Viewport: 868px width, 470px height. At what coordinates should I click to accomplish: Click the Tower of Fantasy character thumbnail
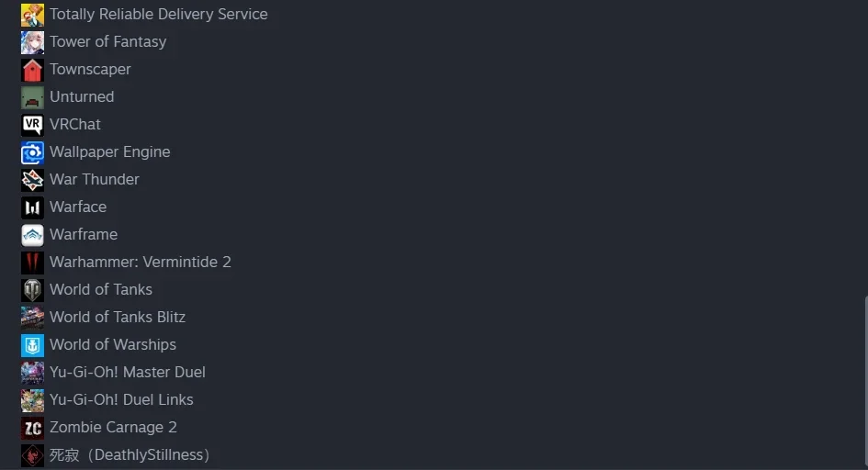click(x=32, y=42)
